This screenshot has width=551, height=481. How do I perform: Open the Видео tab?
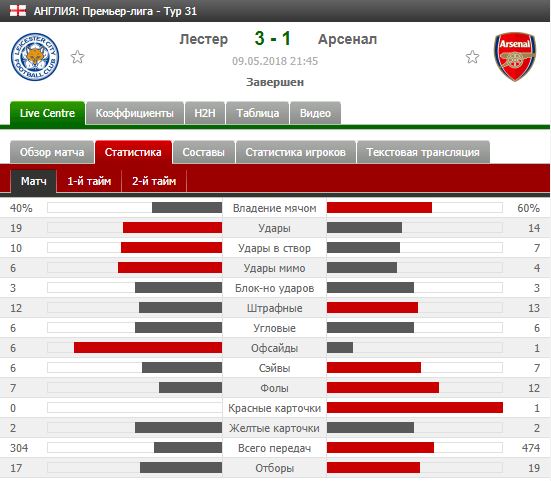[x=315, y=113]
